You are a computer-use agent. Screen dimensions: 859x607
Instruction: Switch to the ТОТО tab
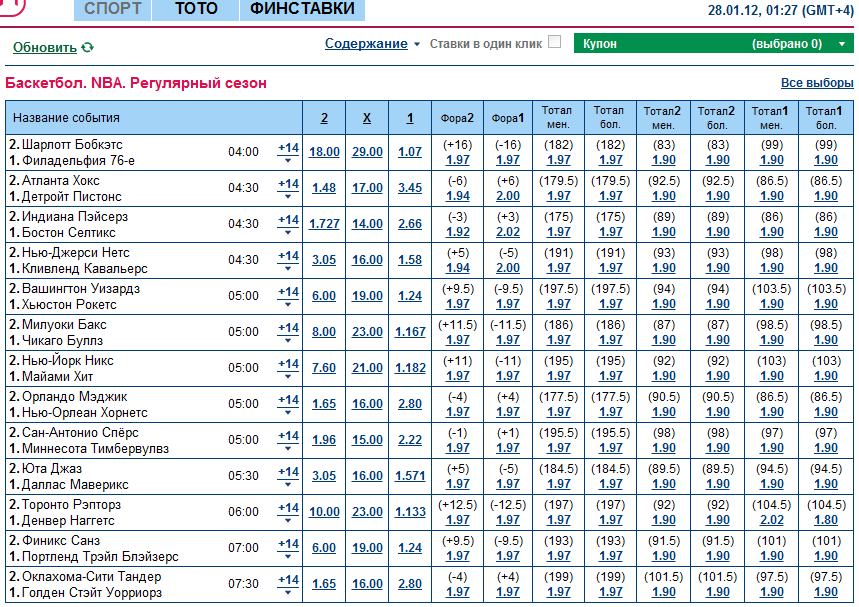(196, 9)
